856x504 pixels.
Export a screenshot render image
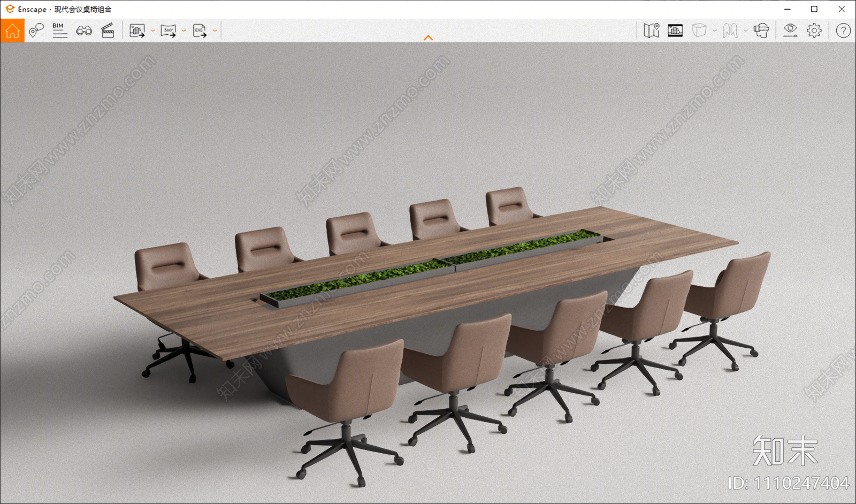click(137, 30)
